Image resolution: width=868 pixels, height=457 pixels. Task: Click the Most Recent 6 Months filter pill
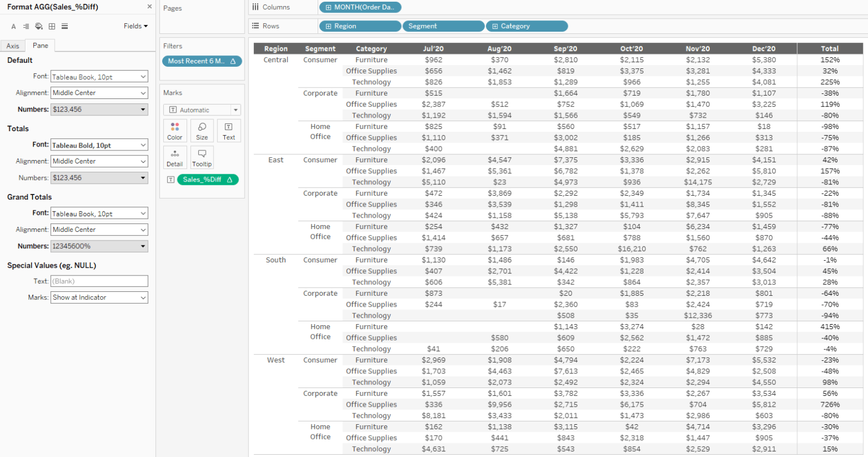coord(201,61)
